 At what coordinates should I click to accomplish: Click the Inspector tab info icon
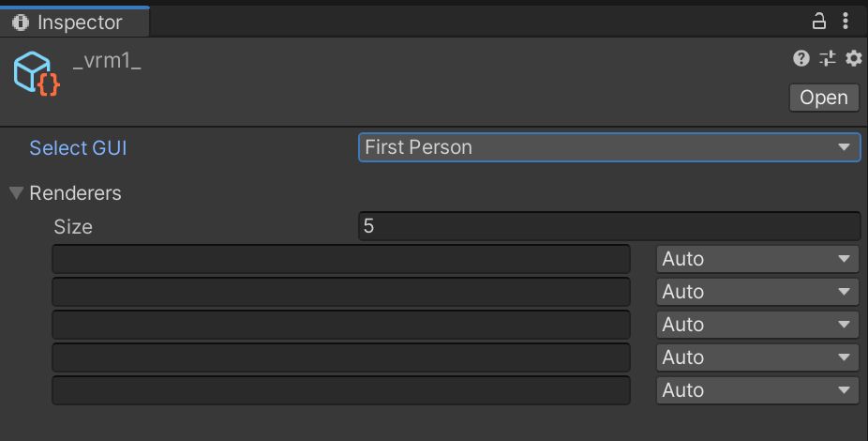(21, 23)
